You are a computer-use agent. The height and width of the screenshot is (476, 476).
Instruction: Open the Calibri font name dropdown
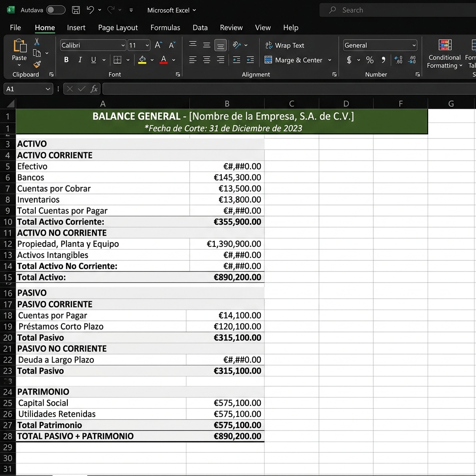coord(123,46)
